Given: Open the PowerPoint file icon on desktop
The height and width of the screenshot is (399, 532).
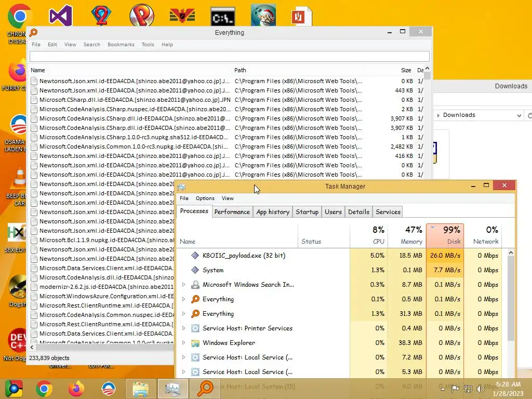Looking at the screenshot, I should pyautogui.click(x=301, y=16).
